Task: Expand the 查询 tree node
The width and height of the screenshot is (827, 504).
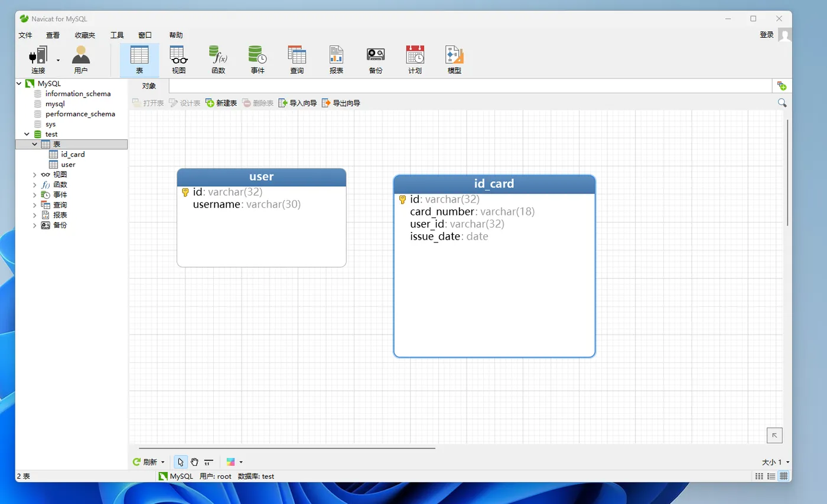Action: [x=35, y=205]
